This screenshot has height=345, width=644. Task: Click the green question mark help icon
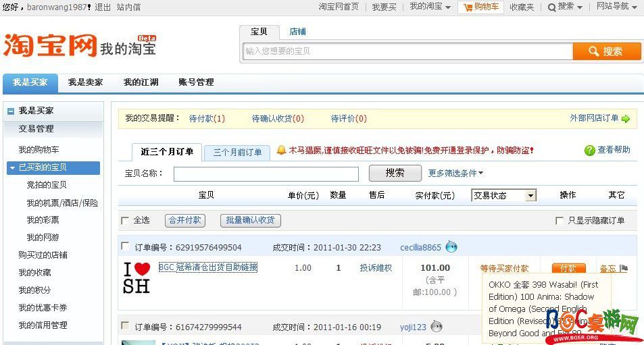590,151
